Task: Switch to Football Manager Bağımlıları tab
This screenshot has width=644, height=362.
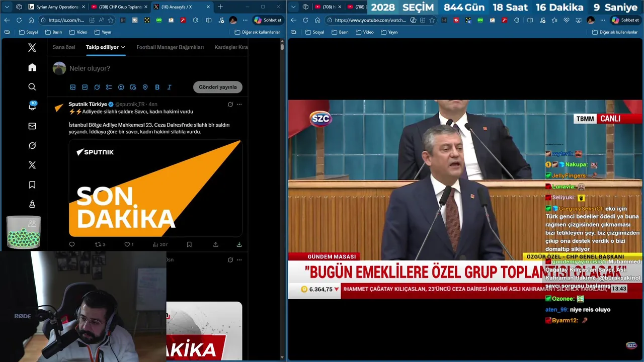Action: 170,47
